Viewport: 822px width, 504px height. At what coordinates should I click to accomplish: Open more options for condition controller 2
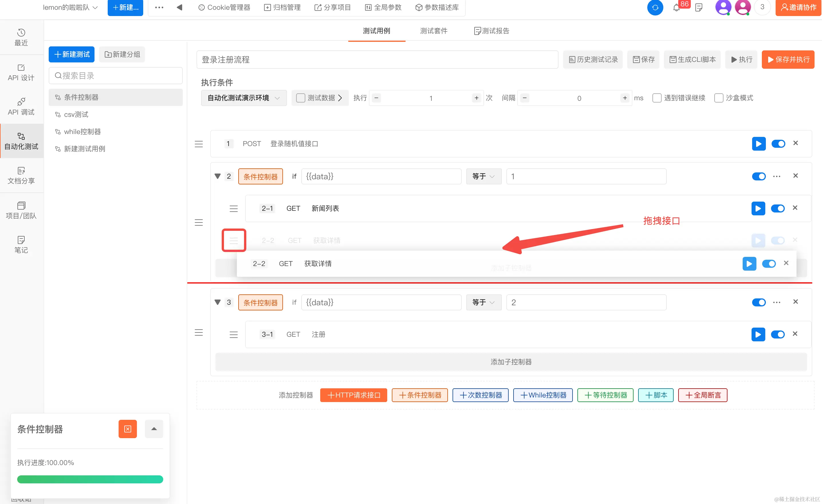click(x=776, y=176)
